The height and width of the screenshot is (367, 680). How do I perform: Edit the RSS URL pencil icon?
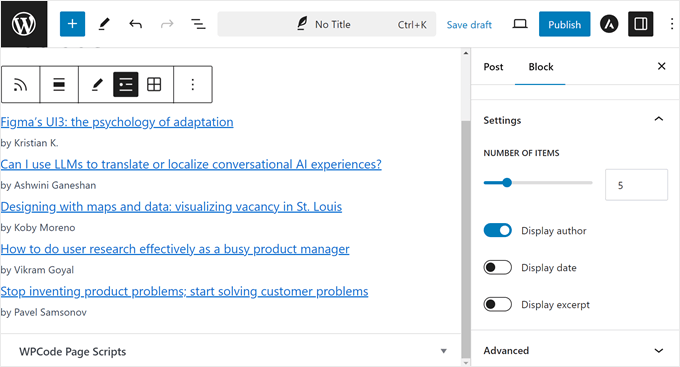pyautogui.click(x=97, y=85)
